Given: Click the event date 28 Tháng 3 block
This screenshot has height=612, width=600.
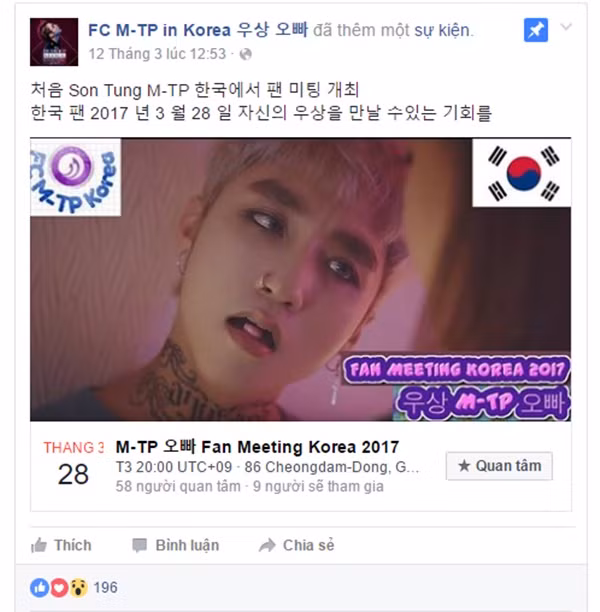Looking at the screenshot, I should pyautogui.click(x=73, y=464).
